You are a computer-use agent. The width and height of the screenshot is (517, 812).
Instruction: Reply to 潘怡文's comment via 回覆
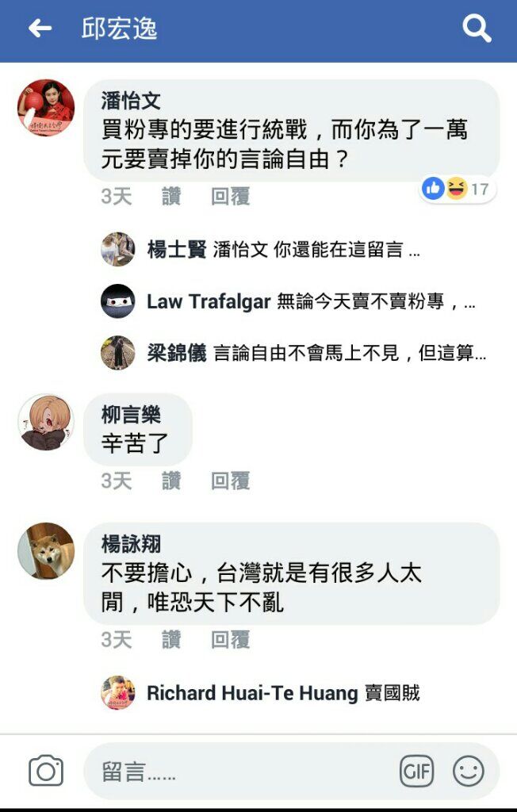coord(231,197)
